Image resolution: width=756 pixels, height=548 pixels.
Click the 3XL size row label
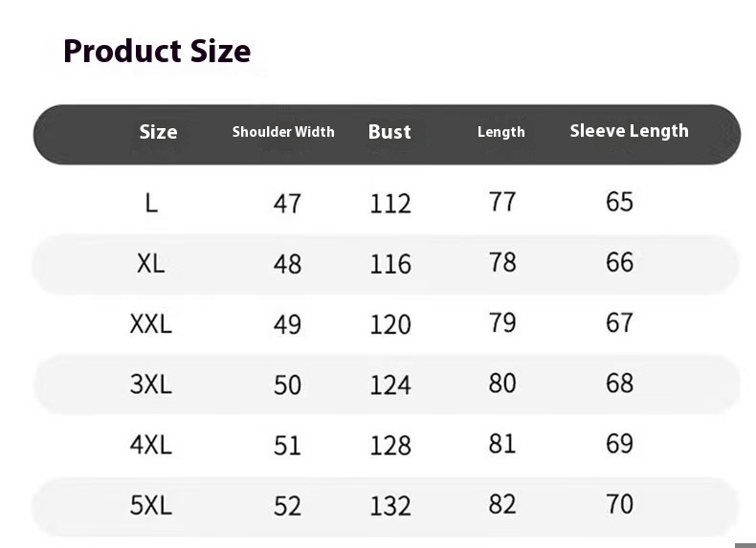[151, 384]
